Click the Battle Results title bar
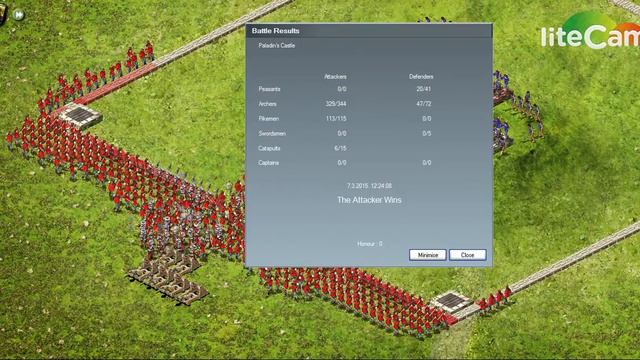This screenshot has width=640, height=360. coord(369,31)
